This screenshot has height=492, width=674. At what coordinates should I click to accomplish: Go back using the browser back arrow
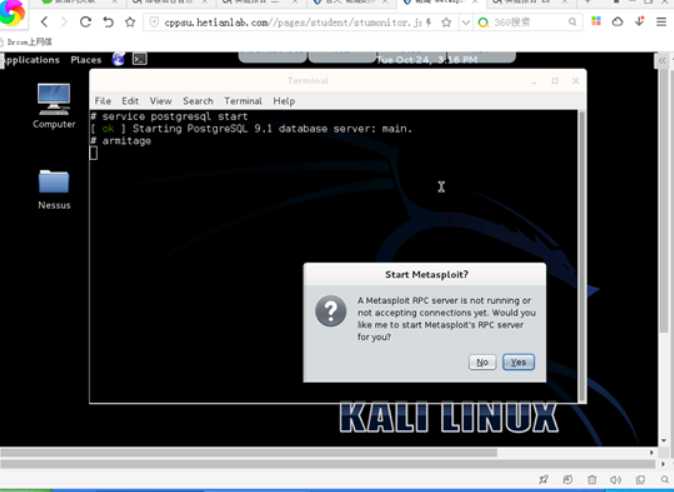44,21
